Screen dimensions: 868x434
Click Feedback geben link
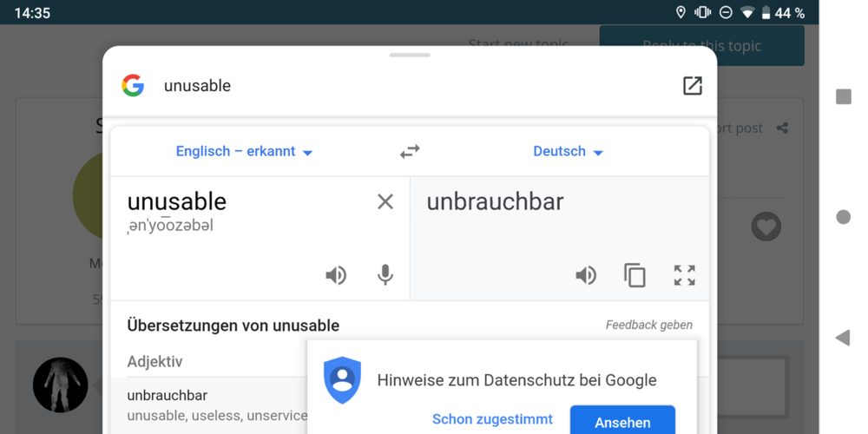click(648, 325)
